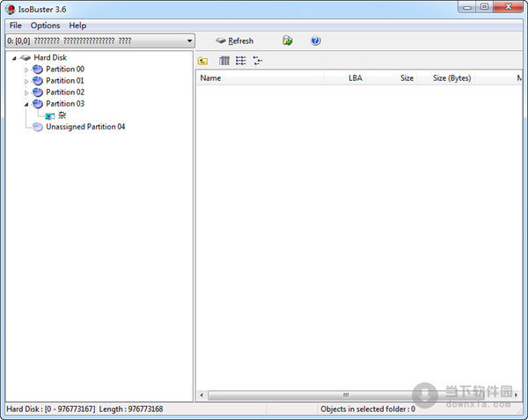Open the Help menu

[x=77, y=26]
